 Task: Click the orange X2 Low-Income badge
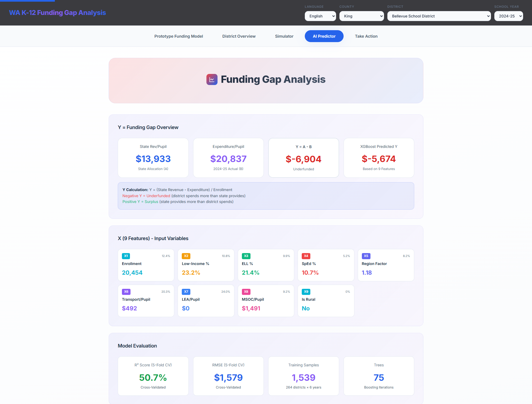186,256
